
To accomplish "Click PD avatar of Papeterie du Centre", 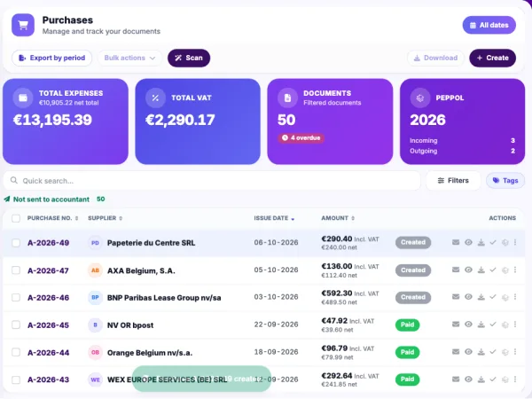I will (x=95, y=243).
